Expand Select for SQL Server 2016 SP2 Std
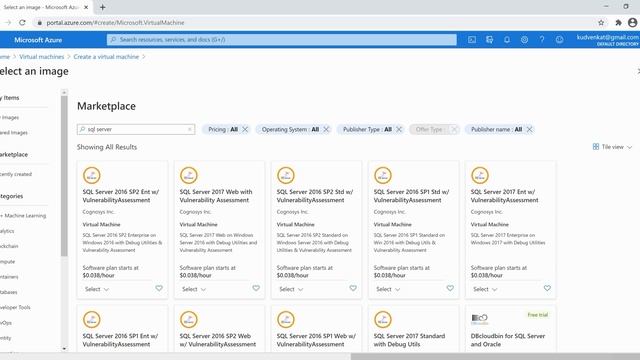 coord(291,289)
